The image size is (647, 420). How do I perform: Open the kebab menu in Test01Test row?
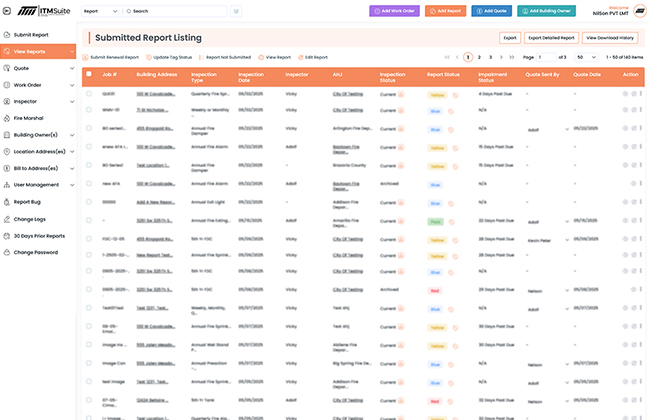pyautogui.click(x=641, y=308)
